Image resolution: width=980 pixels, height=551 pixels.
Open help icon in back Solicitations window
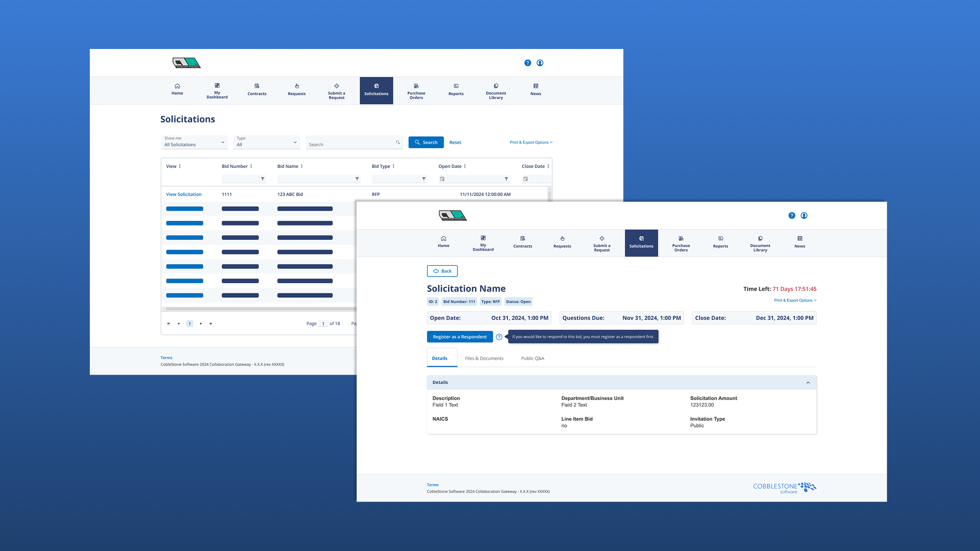528,63
